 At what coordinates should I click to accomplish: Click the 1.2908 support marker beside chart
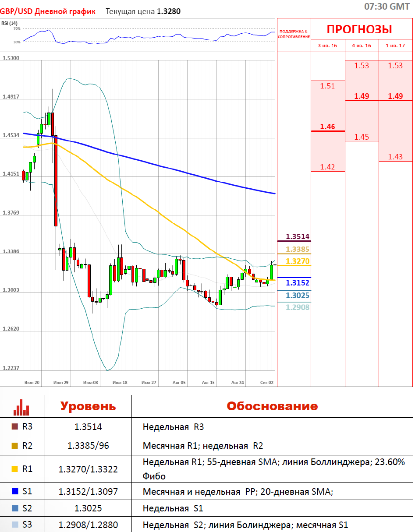click(x=298, y=308)
